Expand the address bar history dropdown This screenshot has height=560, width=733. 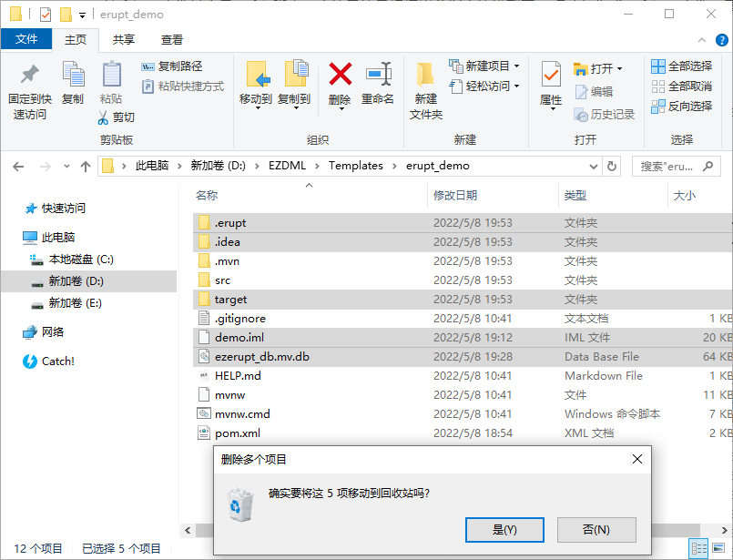593,167
